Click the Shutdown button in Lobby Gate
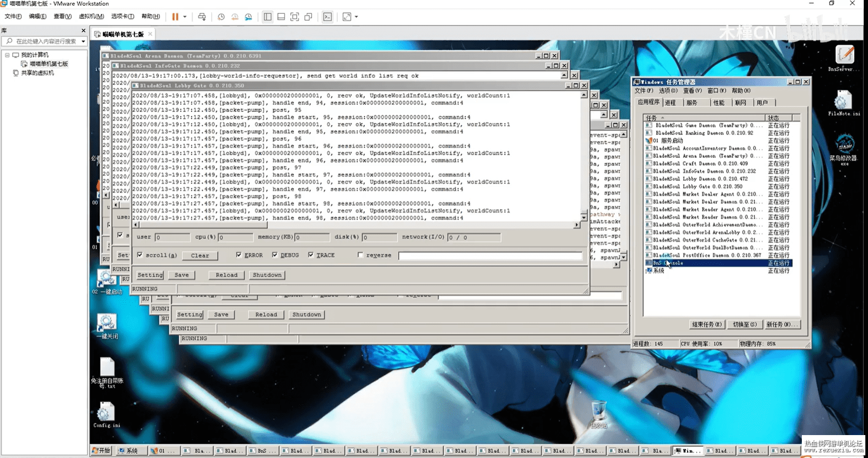The image size is (868, 458). [x=267, y=275]
